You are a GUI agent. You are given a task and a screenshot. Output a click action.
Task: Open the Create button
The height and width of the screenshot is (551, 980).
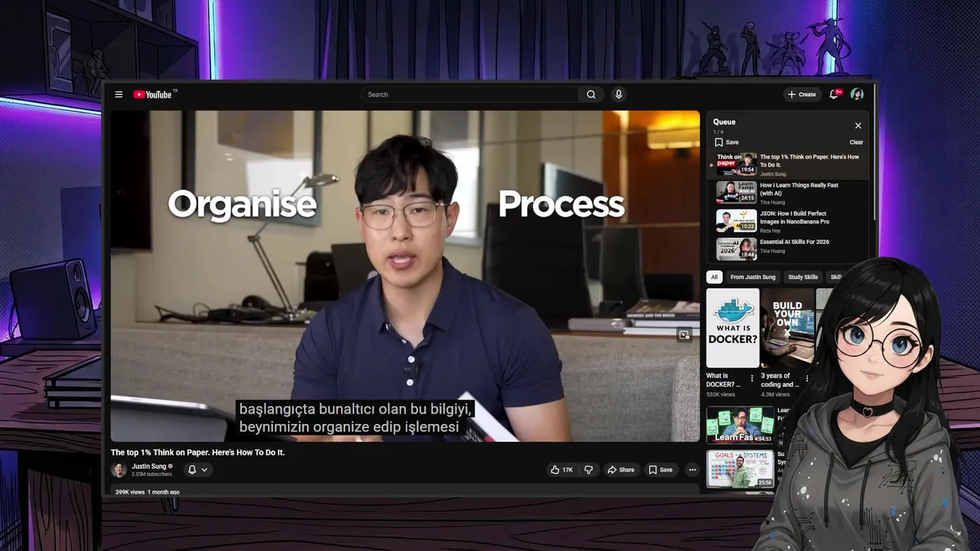pos(802,95)
